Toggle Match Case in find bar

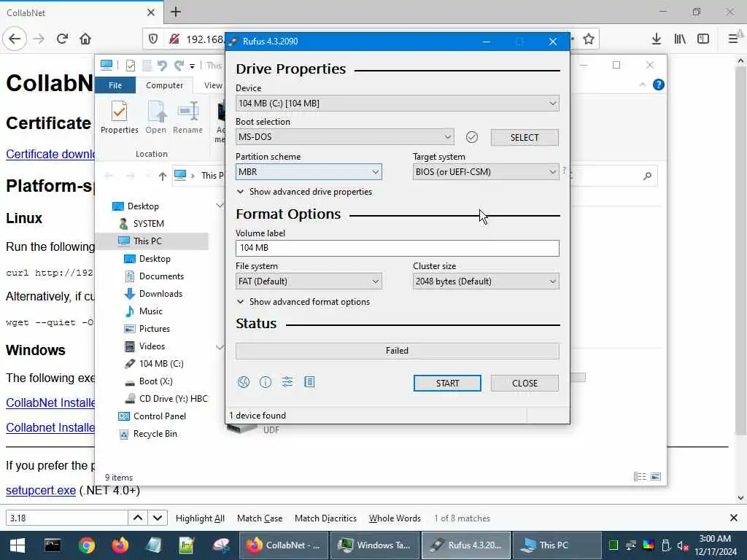[x=260, y=518]
